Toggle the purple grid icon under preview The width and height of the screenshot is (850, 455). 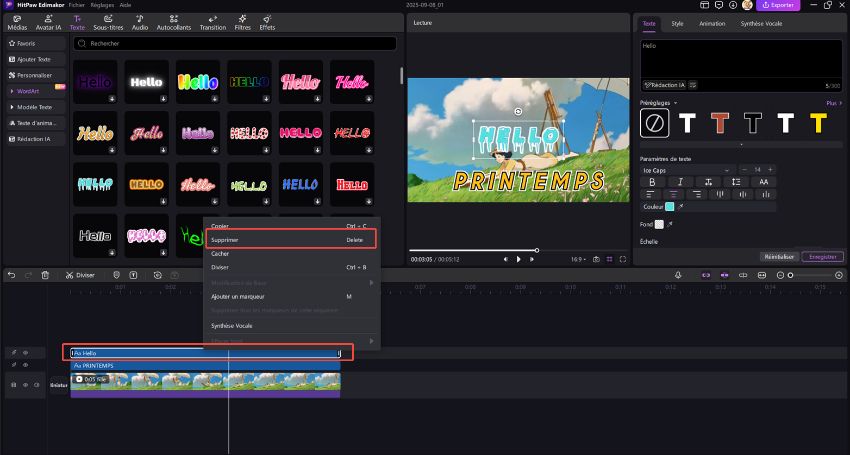[x=609, y=259]
